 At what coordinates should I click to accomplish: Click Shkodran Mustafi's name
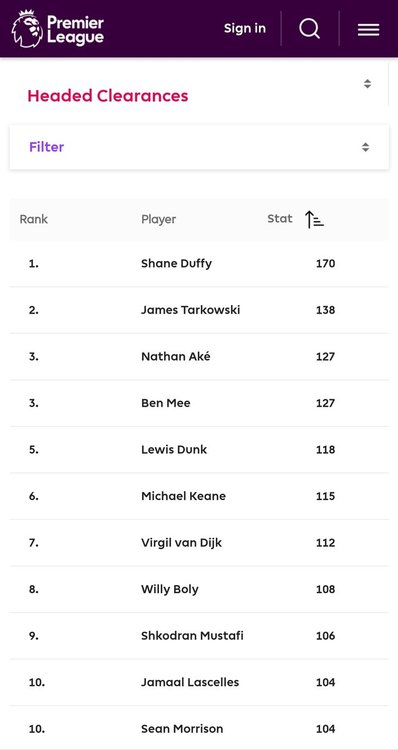click(192, 636)
